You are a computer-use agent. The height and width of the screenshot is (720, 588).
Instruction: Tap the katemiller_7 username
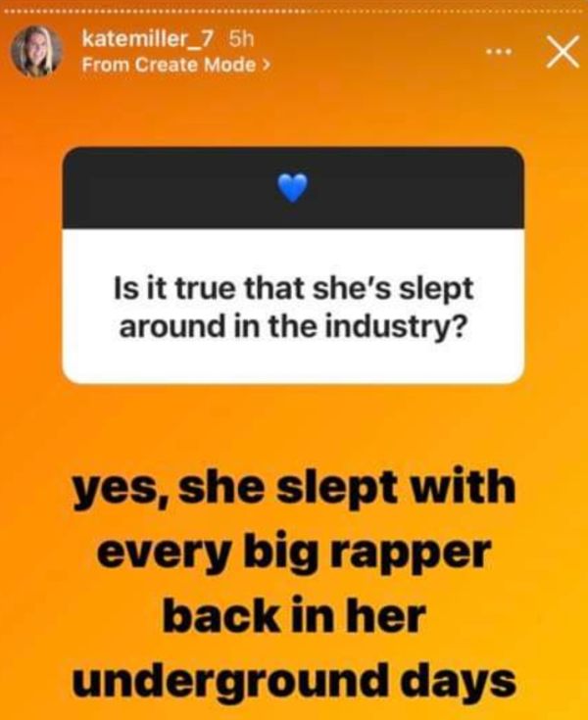point(147,40)
